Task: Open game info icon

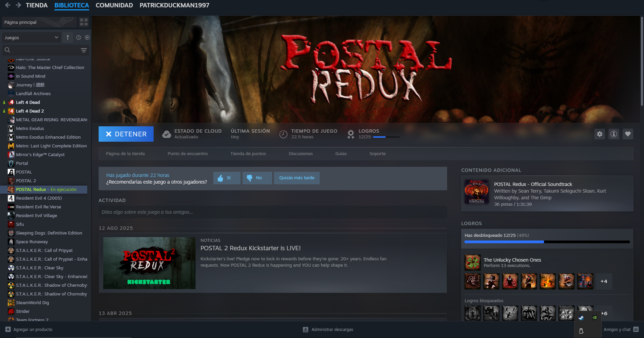Action: (x=613, y=134)
